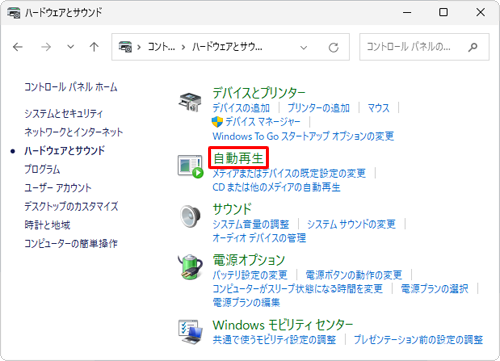Click the Power Options battery icon
Screen dimensions: 500x361
click(x=190, y=267)
